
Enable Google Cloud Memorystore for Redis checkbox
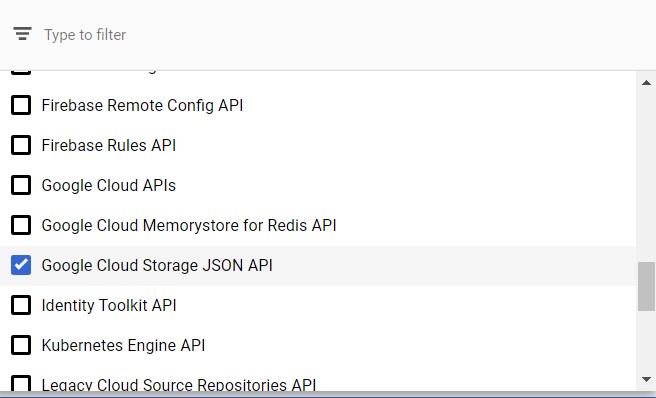(21, 225)
